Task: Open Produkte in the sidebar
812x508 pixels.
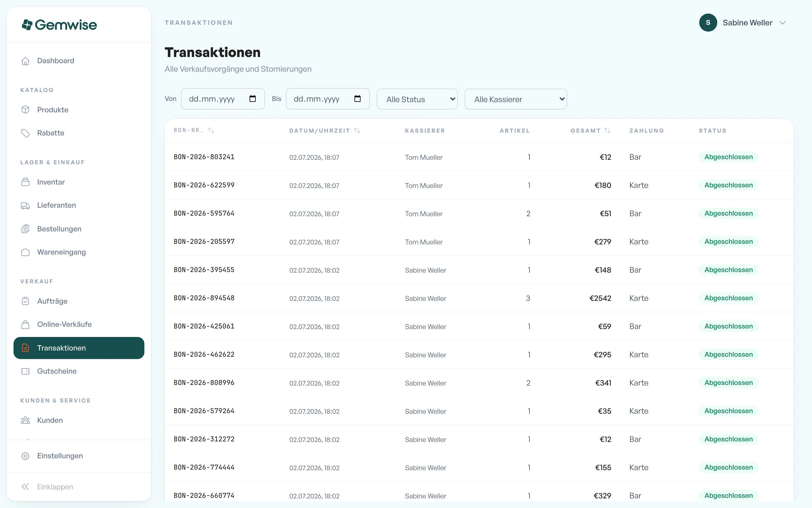Action: pos(79,110)
